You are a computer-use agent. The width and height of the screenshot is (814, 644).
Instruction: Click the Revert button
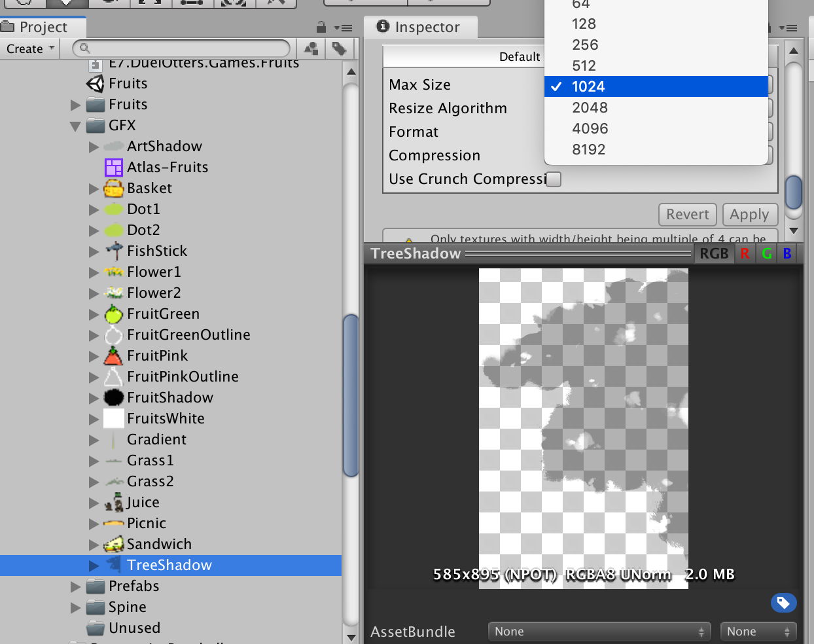point(688,215)
